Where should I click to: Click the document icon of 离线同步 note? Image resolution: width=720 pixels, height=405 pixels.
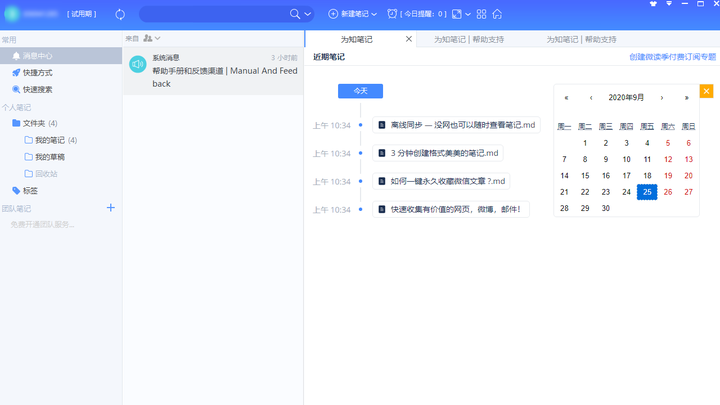[382, 125]
